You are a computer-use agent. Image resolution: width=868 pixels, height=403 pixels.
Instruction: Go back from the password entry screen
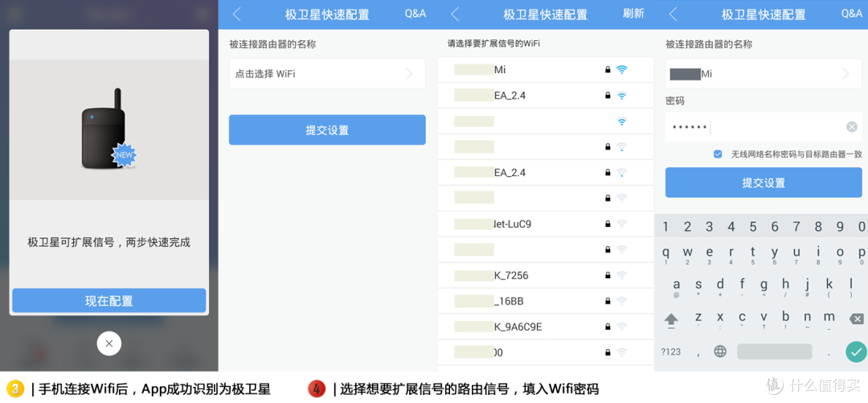click(x=674, y=14)
